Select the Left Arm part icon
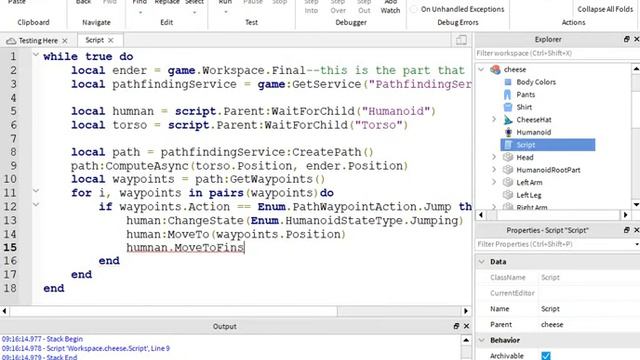The image size is (640, 360). [x=508, y=182]
